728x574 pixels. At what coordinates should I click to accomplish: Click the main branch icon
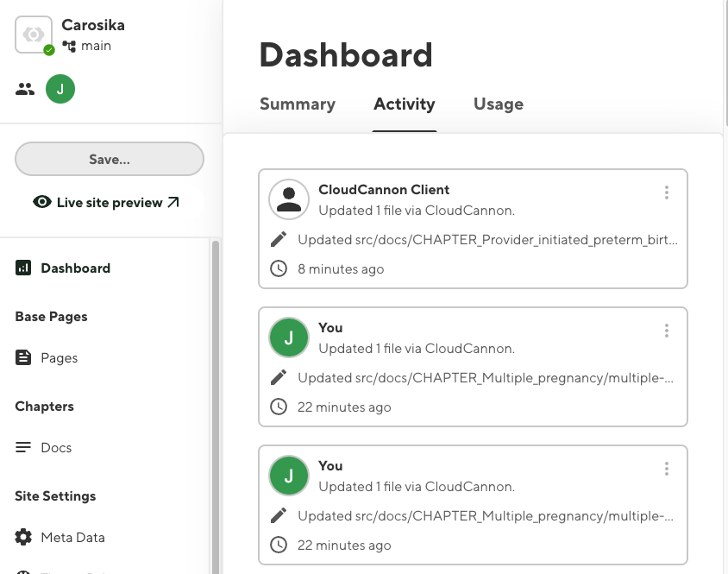[70, 47]
